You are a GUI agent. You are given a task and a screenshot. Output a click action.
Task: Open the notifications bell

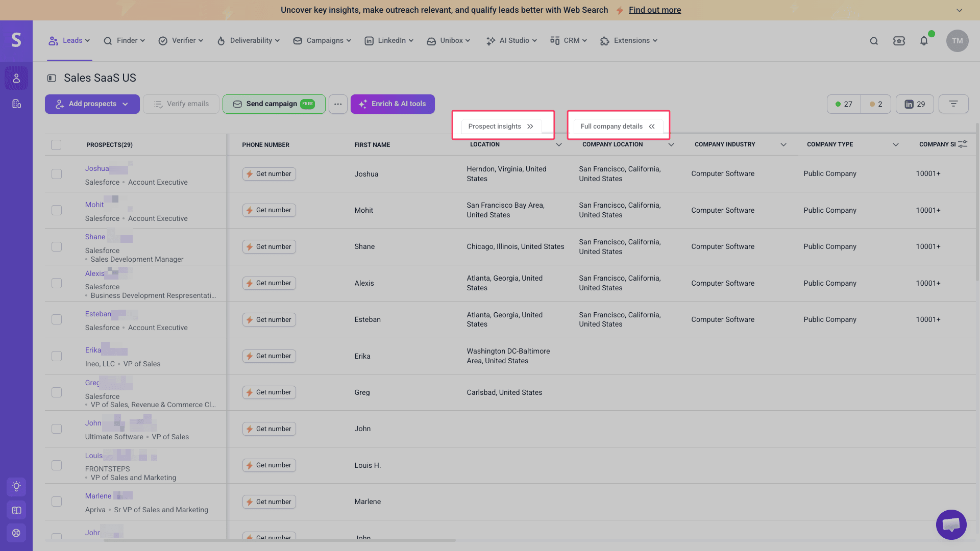click(924, 41)
